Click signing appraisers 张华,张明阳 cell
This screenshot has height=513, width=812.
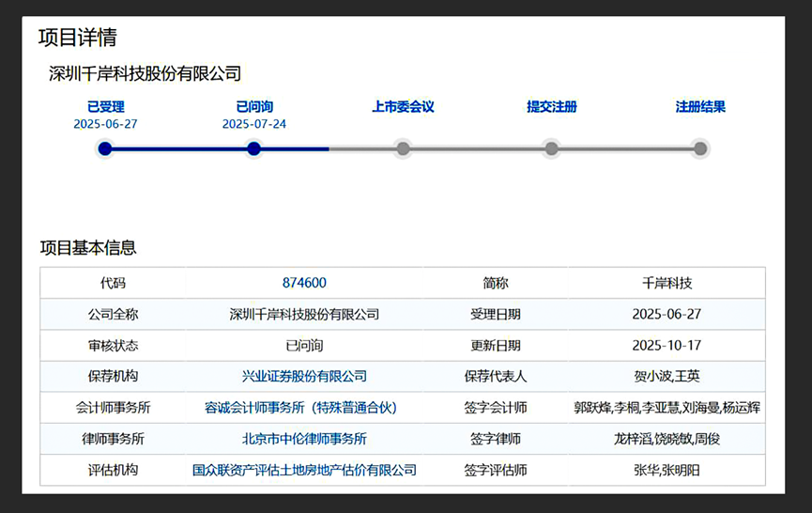coord(667,470)
